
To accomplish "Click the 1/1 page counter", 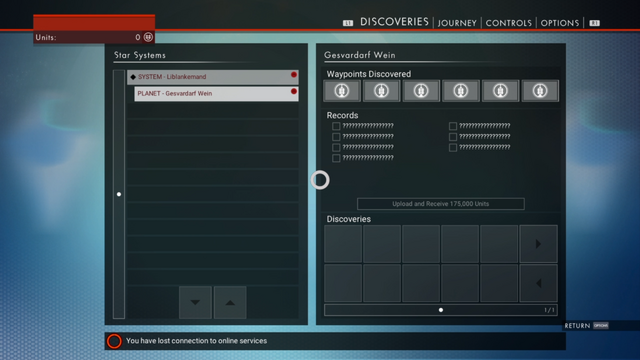I will point(549,310).
